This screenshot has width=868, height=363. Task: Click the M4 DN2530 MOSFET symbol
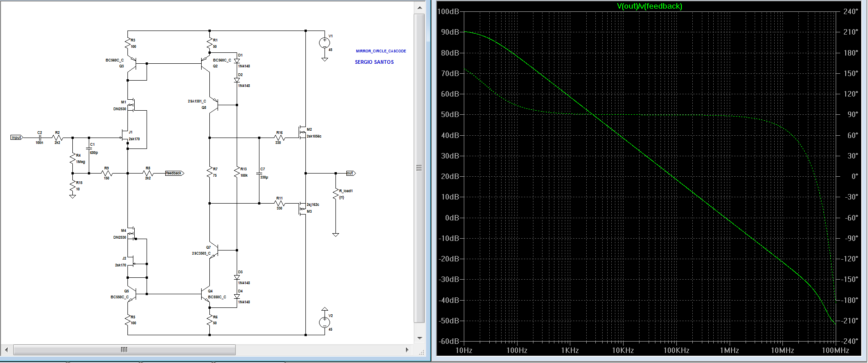(x=131, y=234)
